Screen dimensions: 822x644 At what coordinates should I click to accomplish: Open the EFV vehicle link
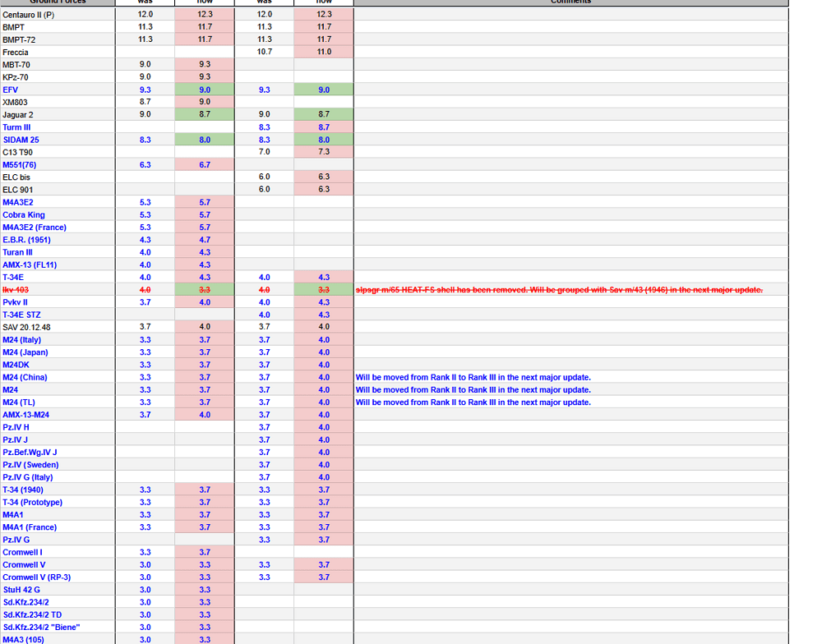click(x=10, y=90)
